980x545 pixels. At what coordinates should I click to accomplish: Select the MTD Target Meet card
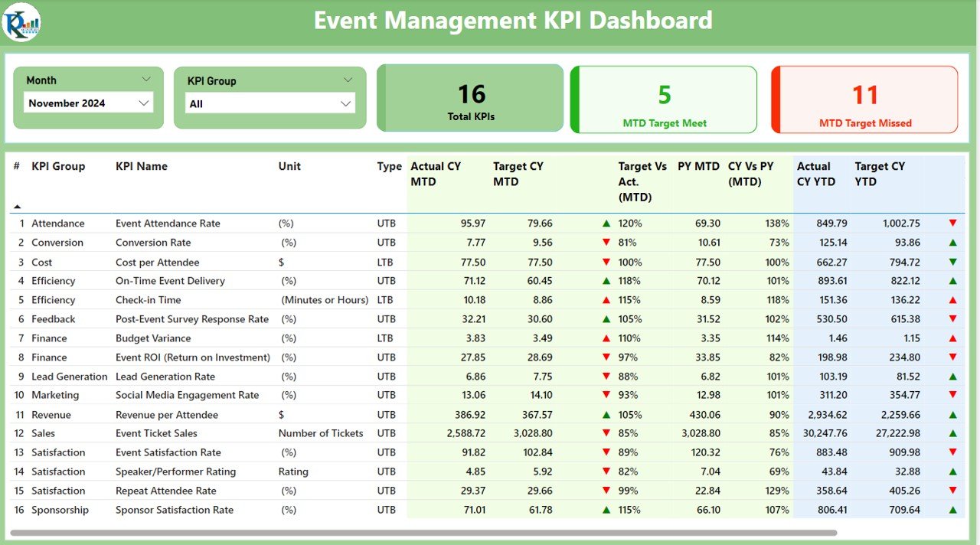click(x=664, y=100)
